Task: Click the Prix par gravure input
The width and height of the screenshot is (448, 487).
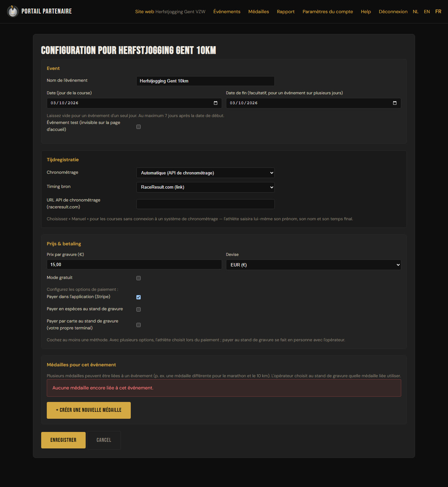Action: point(134,264)
